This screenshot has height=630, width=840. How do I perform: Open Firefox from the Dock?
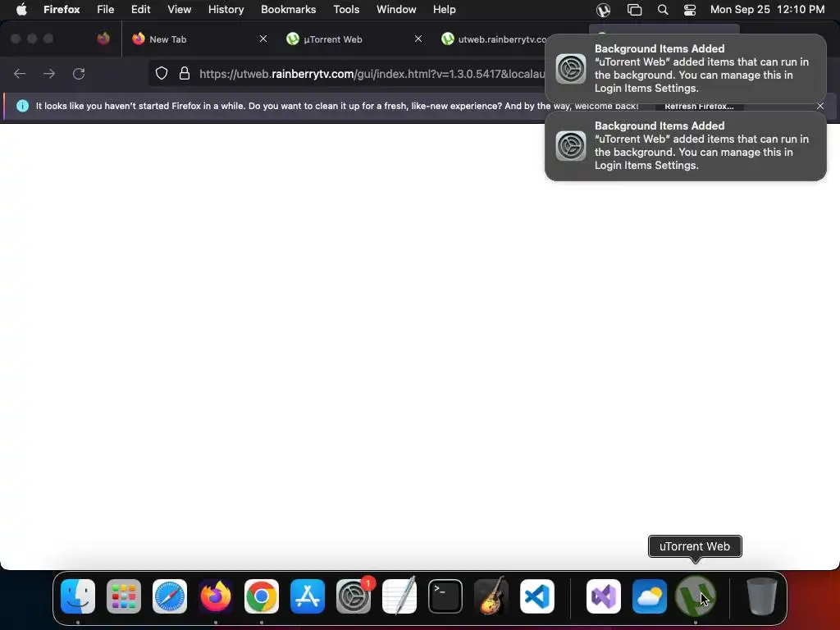(216, 596)
